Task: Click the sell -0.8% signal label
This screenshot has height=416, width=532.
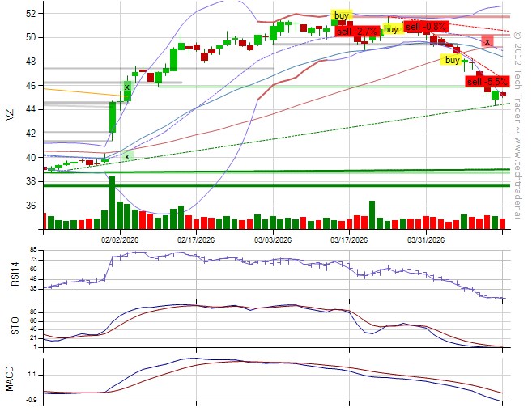Action: pyautogui.click(x=425, y=27)
